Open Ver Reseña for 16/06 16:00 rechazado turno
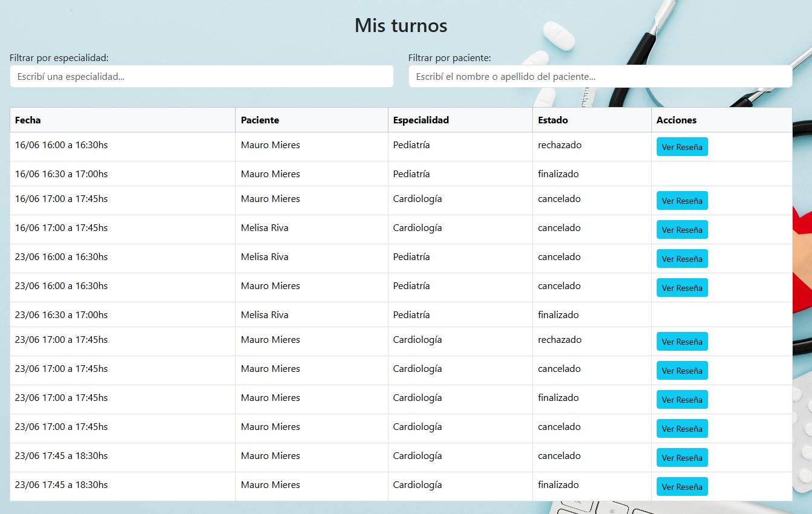The width and height of the screenshot is (812, 514). point(682,147)
